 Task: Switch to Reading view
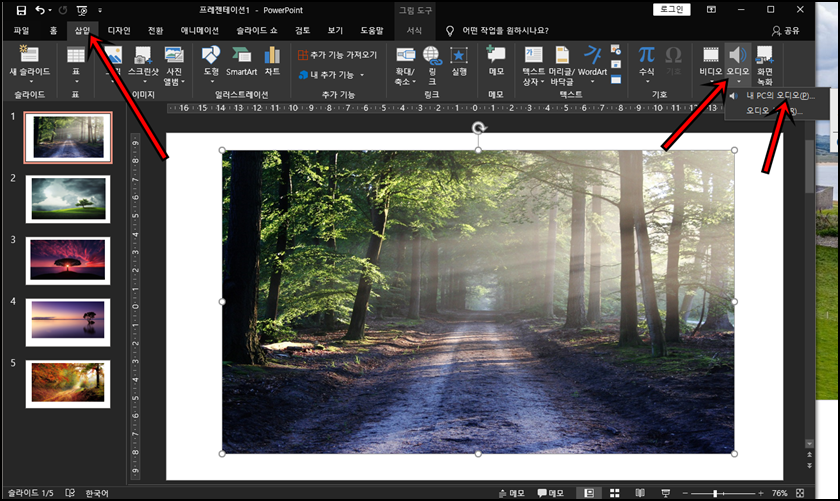pos(640,493)
